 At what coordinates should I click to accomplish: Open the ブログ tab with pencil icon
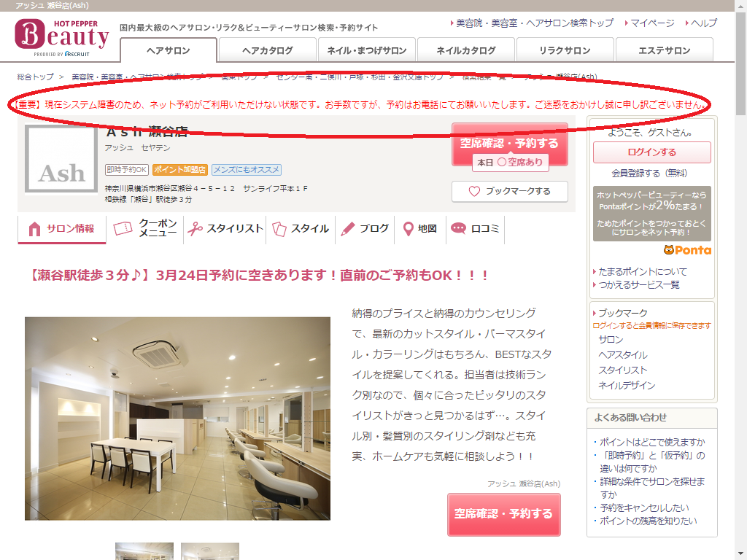(x=365, y=228)
